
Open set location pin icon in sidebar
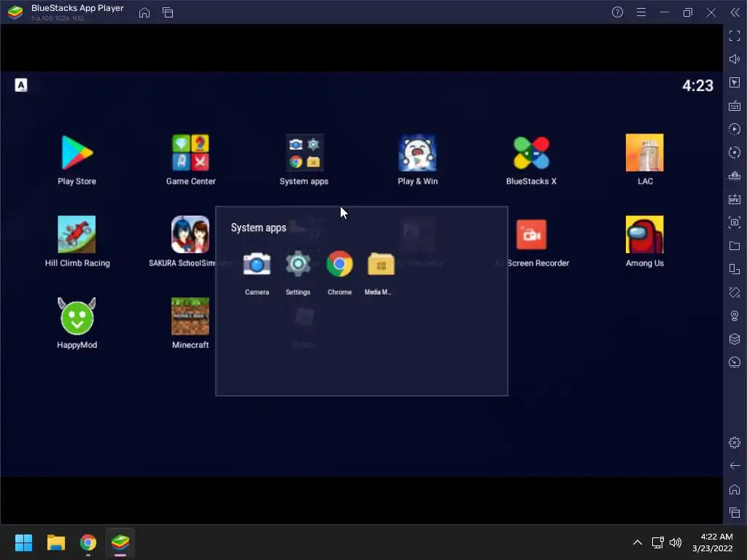[x=735, y=316]
